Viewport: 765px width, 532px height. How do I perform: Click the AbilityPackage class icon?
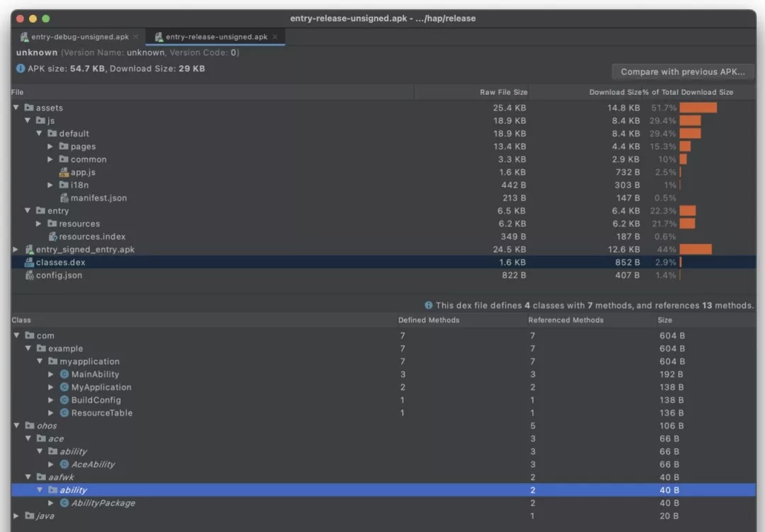(x=64, y=504)
